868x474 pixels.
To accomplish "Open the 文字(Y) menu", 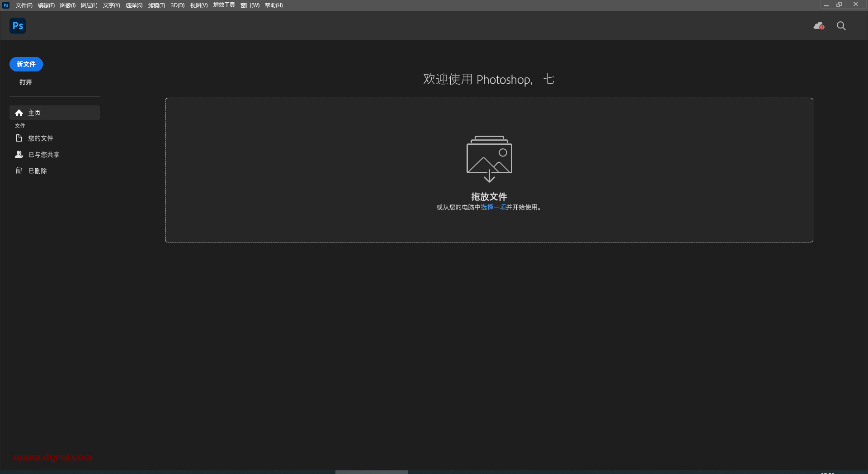I will pos(111,5).
